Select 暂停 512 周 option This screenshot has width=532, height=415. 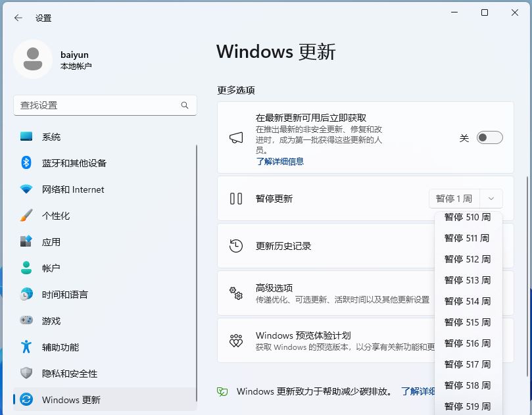(x=468, y=259)
